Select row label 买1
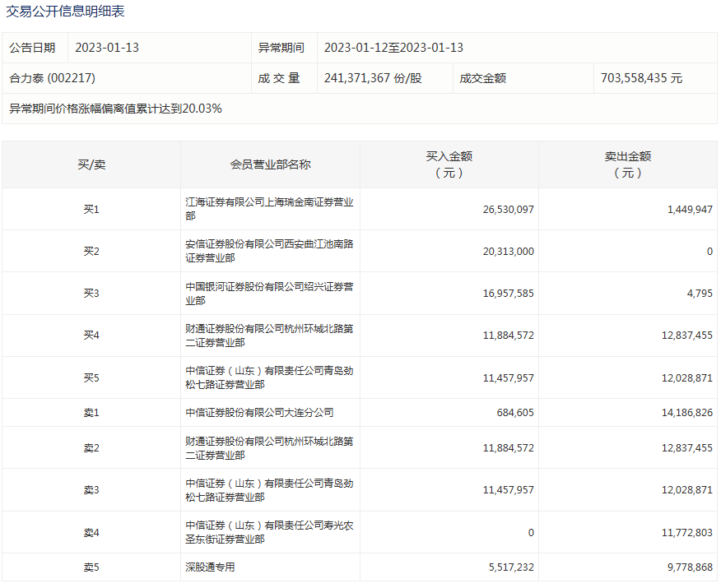 point(91,209)
